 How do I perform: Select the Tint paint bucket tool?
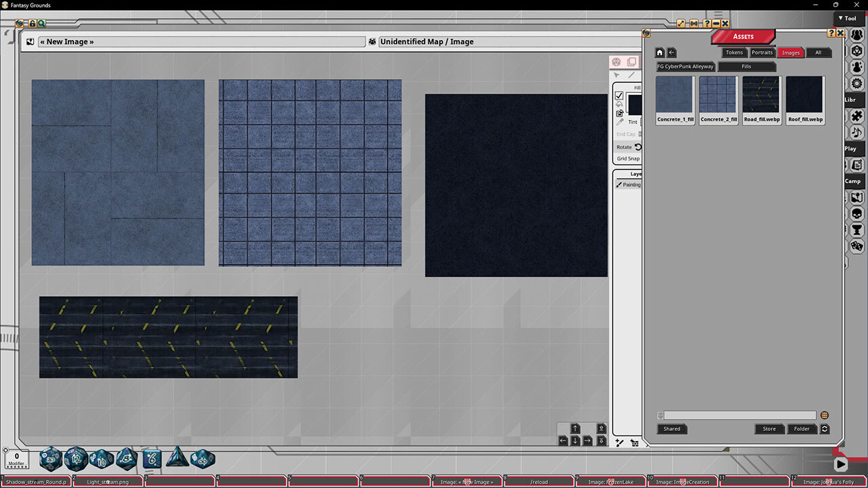[618, 104]
